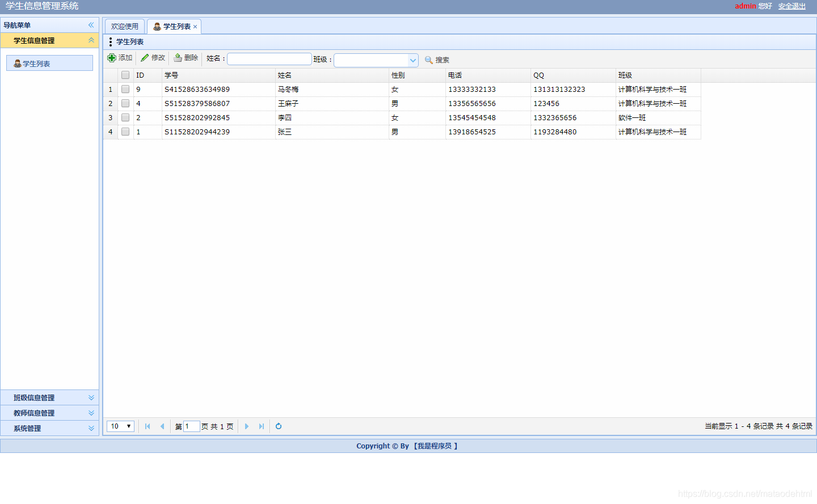The height and width of the screenshot is (504, 817).
Task: Open the 班级 class filter dropdown
Action: [413, 60]
